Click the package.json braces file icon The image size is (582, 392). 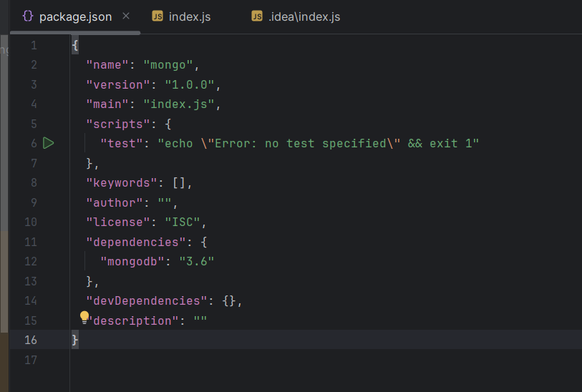28,16
